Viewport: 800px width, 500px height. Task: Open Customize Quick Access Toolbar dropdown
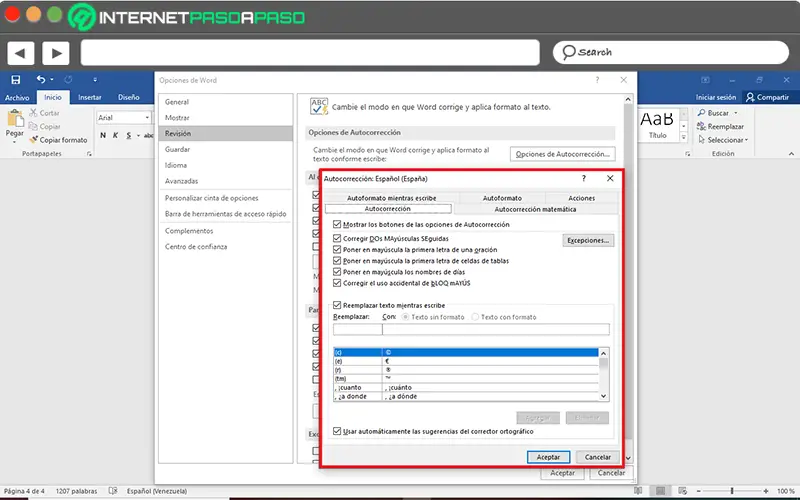click(95, 80)
